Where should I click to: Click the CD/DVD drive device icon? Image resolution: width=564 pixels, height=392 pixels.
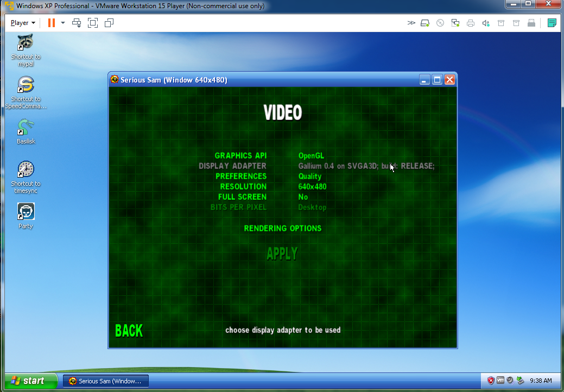coord(440,23)
